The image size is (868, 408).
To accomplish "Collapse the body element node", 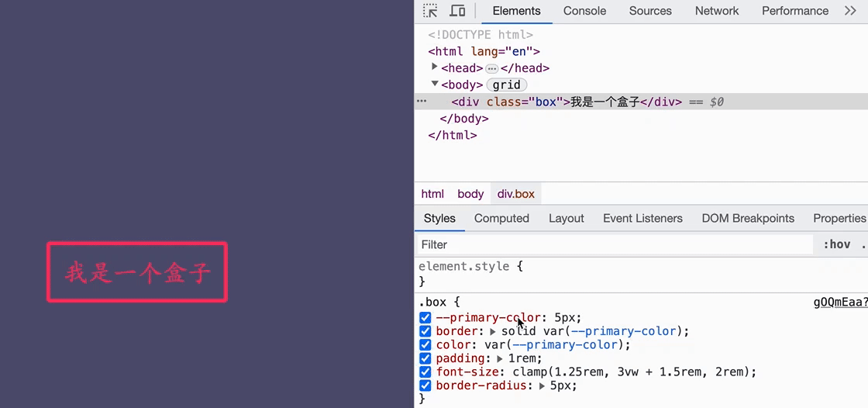I will (x=435, y=84).
